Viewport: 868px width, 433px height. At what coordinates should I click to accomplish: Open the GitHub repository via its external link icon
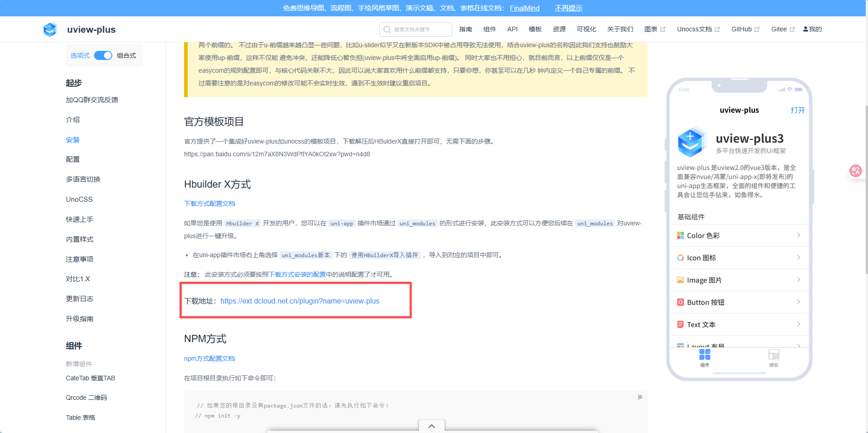coord(758,29)
